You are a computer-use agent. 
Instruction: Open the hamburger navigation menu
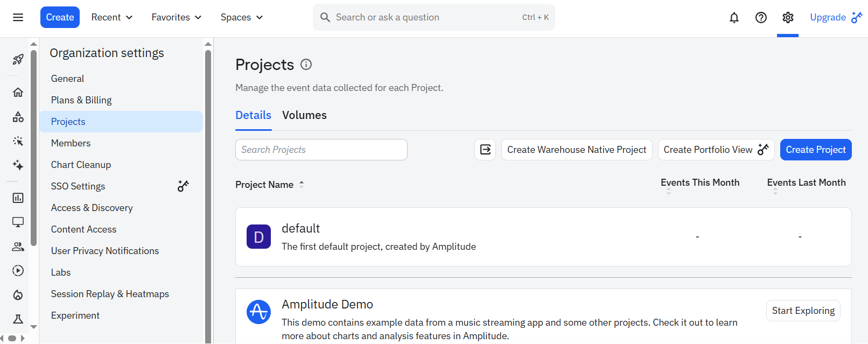click(x=18, y=17)
